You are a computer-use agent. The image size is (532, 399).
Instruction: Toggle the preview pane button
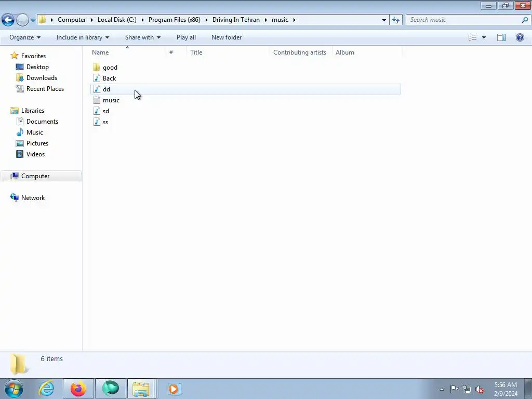click(501, 37)
